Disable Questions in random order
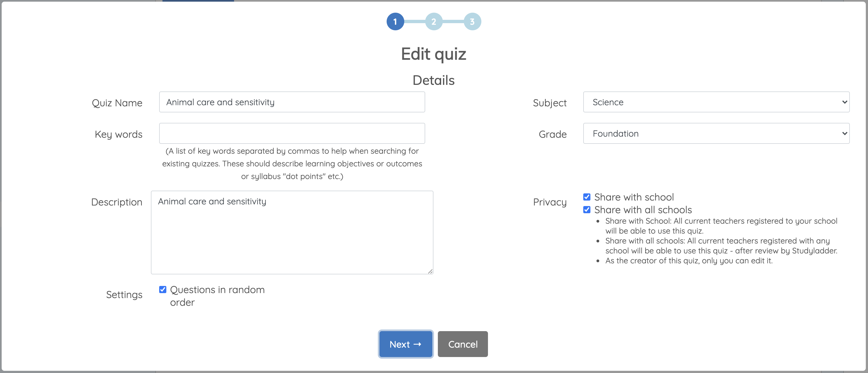Image resolution: width=868 pixels, height=373 pixels. (x=163, y=290)
